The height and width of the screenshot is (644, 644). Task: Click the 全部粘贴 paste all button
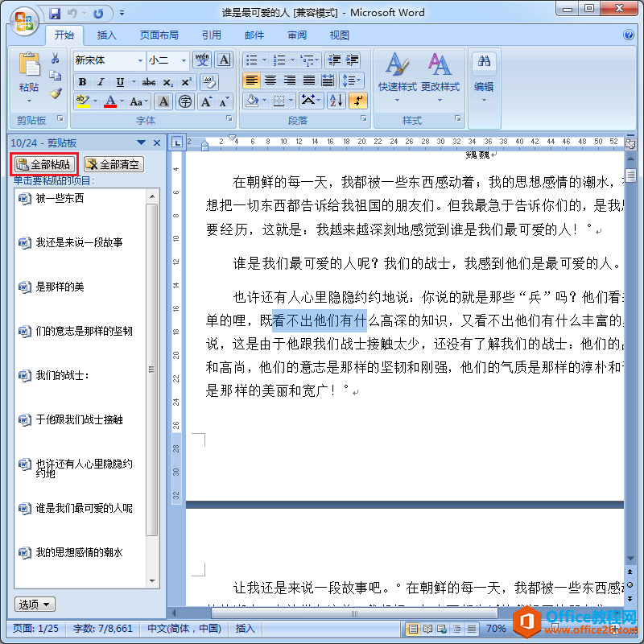[44, 164]
